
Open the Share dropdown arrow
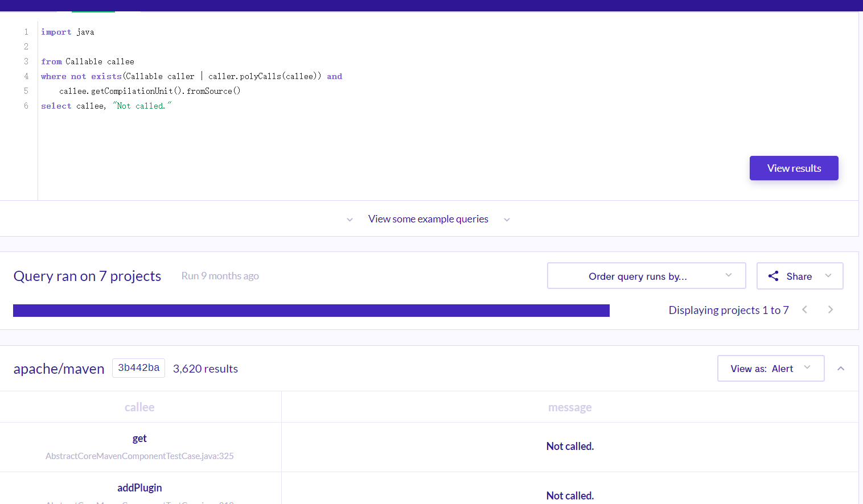point(828,276)
